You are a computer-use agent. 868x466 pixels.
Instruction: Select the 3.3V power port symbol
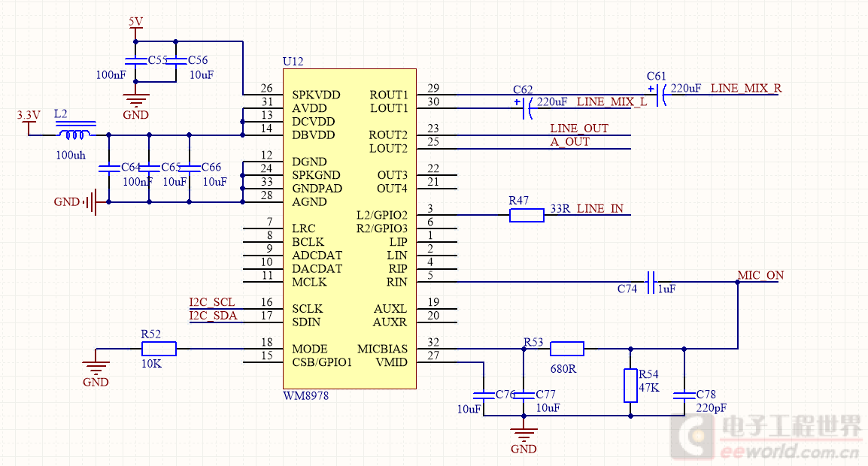[x=29, y=121]
